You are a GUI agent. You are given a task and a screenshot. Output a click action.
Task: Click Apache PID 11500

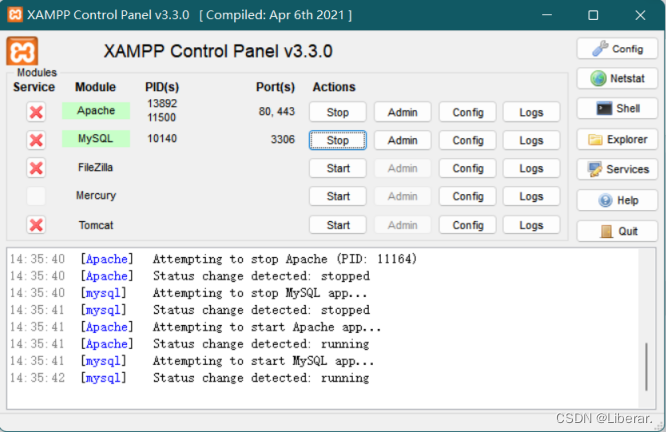(x=161, y=117)
